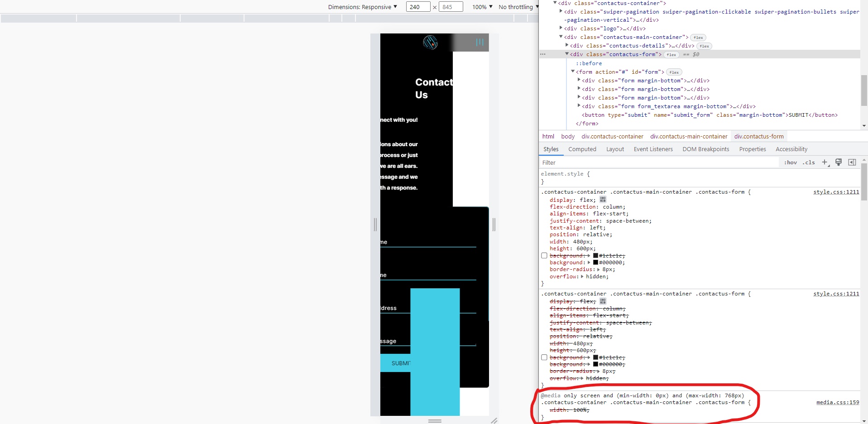The height and width of the screenshot is (424, 868).
Task: Toggle flex badge on the form#form element
Action: [674, 72]
